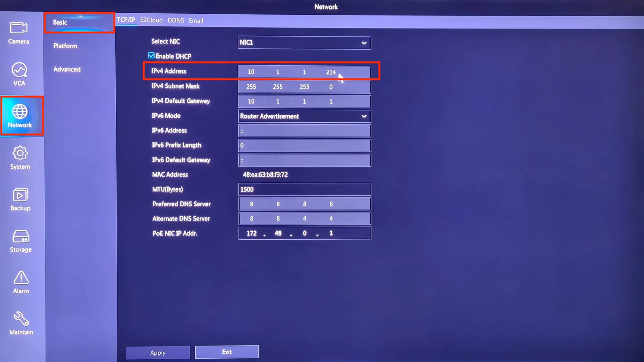Select NIC1 from dropdown
Screen dimensions: 644x362
click(304, 42)
